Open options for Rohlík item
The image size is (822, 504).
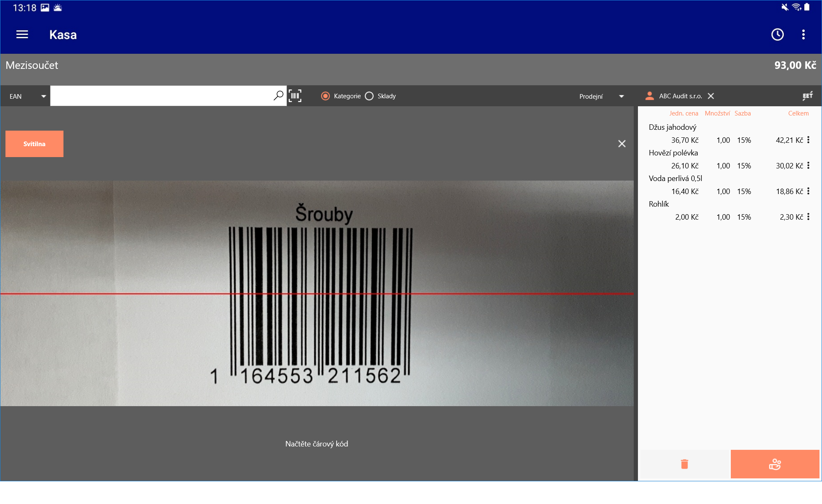click(x=808, y=217)
